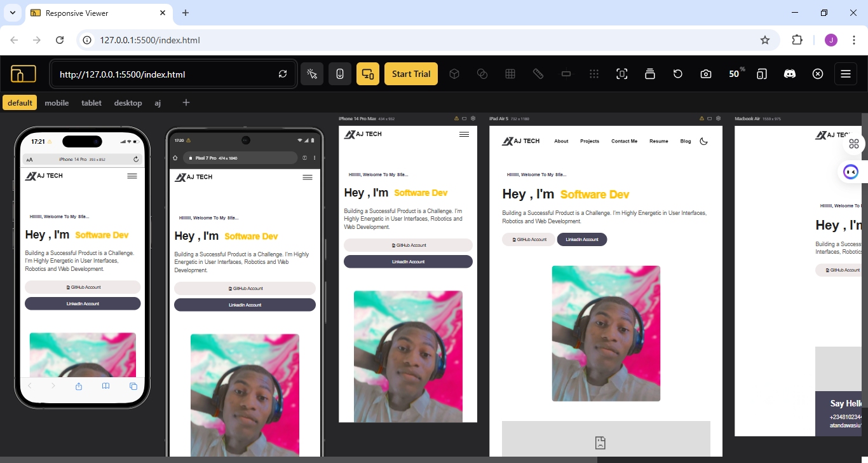Screen dimensions: 868x463
Task: Toggle dark mode moon icon in iPad preview
Action: pyautogui.click(x=703, y=141)
